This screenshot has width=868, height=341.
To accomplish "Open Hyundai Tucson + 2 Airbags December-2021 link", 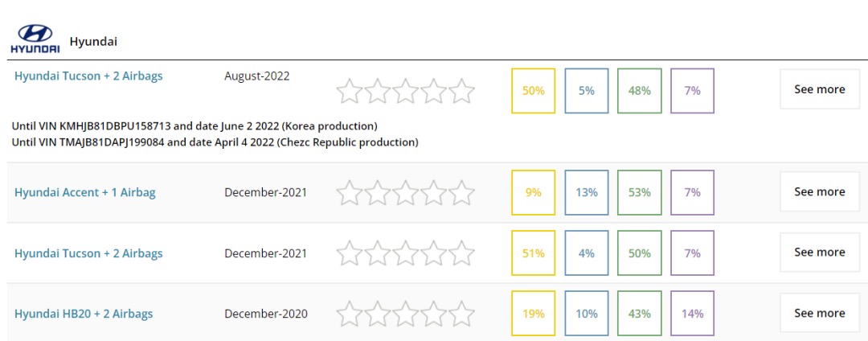I will (x=88, y=253).
